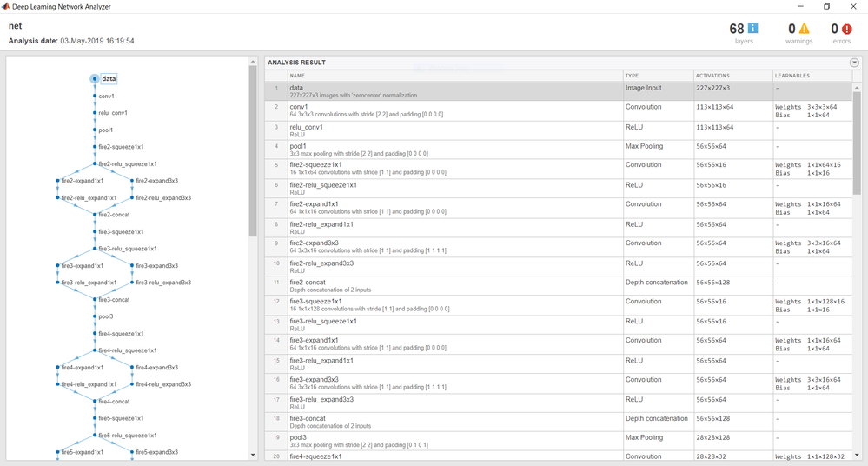Click the Analysis date text

pyautogui.click(x=71, y=41)
